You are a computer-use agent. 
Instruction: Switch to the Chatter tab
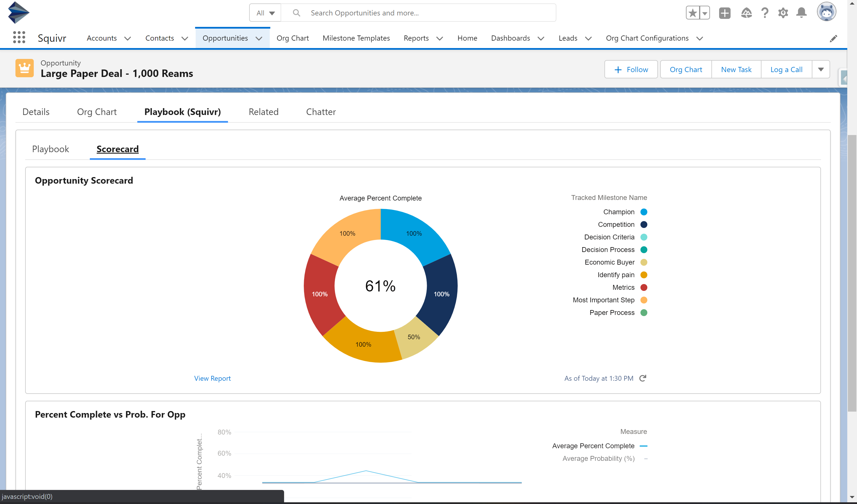(x=321, y=112)
